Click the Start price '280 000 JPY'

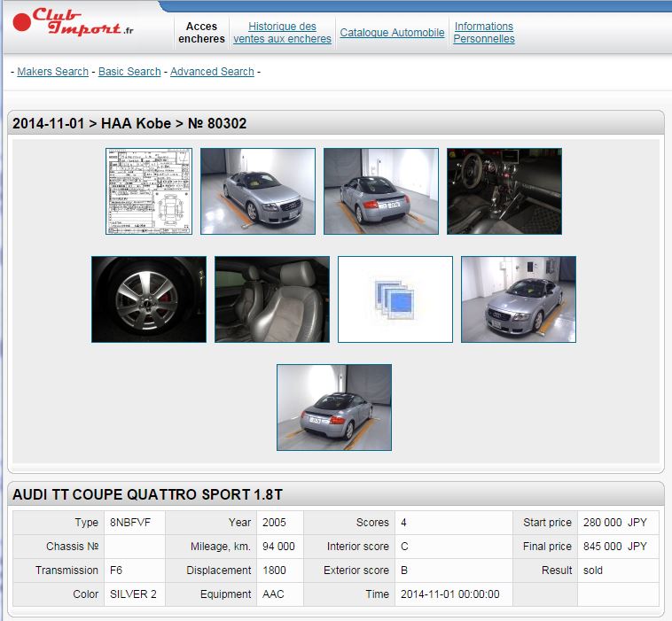point(615,523)
